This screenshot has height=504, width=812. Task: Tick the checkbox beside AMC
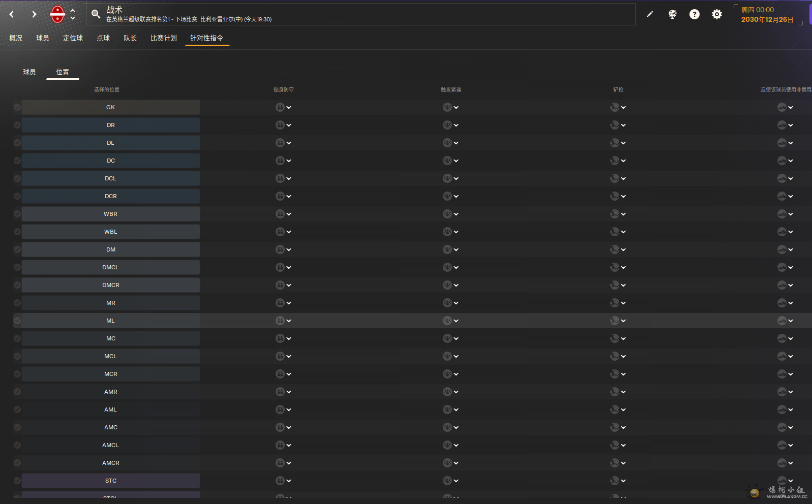[17, 427]
